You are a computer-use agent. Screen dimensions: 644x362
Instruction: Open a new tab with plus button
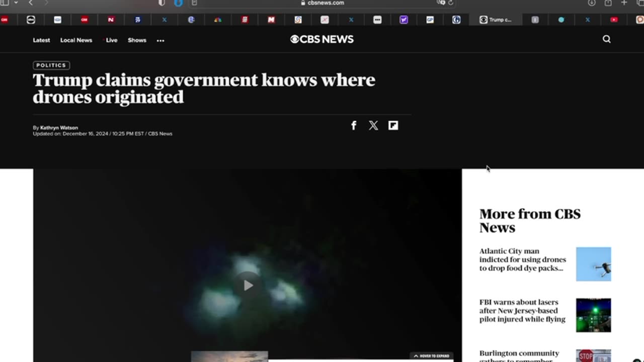(x=624, y=3)
